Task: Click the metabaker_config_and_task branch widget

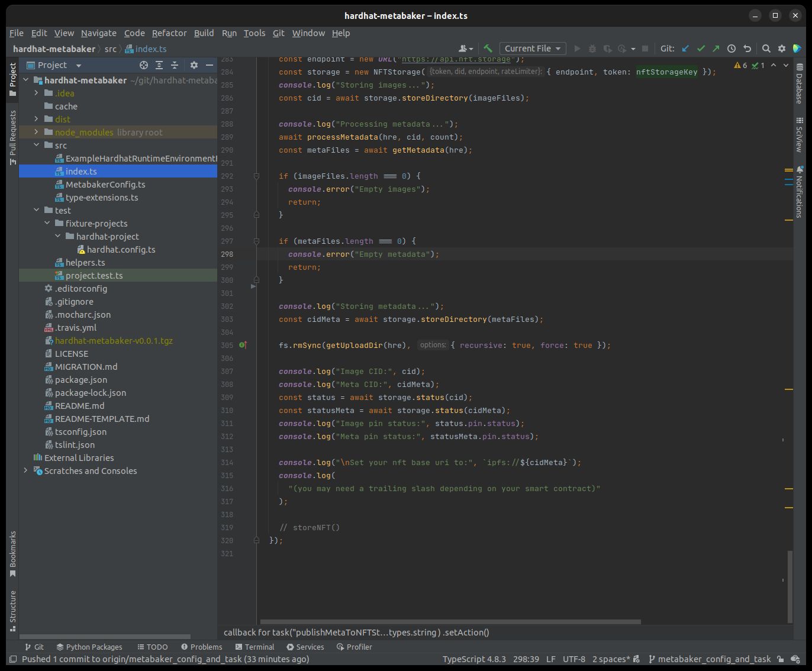Action: click(x=709, y=659)
